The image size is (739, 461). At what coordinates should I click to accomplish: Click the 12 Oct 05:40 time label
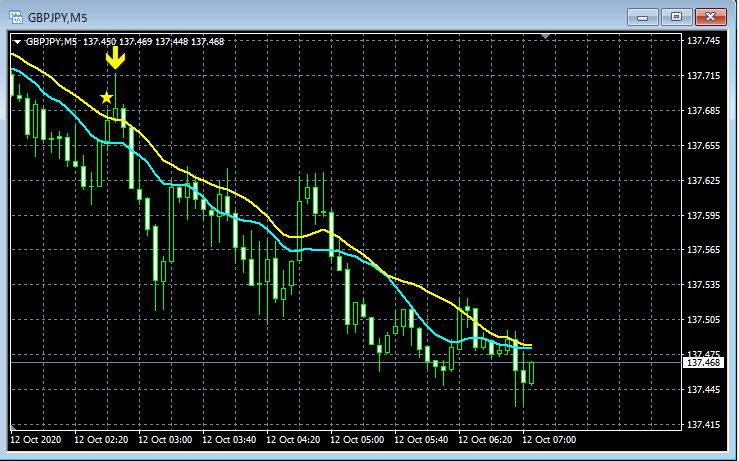[x=421, y=440]
